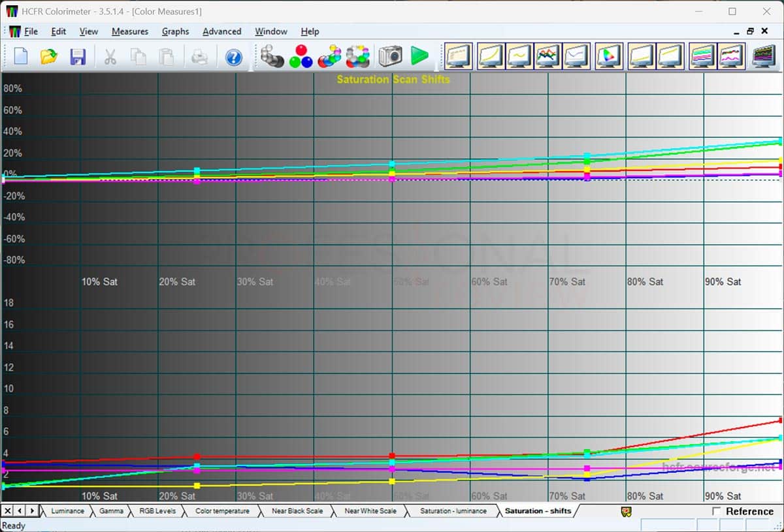The image size is (784, 532).
Task: Switch to the Color temperature tab
Action: coord(222,511)
